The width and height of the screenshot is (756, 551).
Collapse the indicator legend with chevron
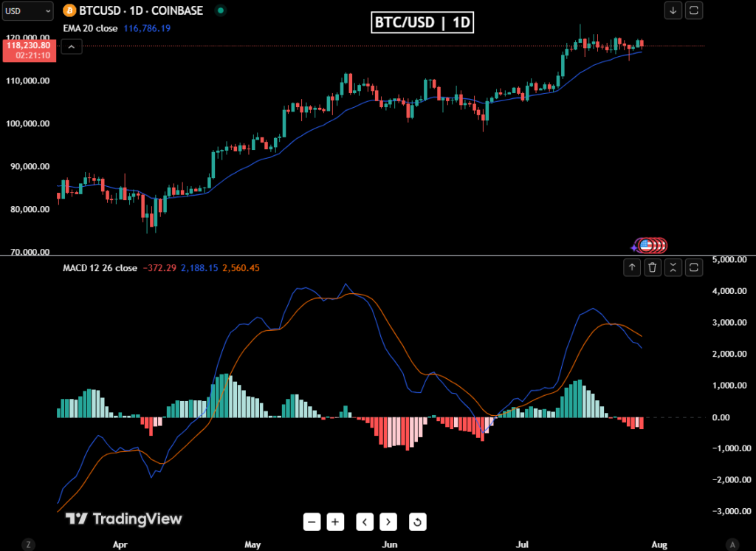(x=72, y=47)
